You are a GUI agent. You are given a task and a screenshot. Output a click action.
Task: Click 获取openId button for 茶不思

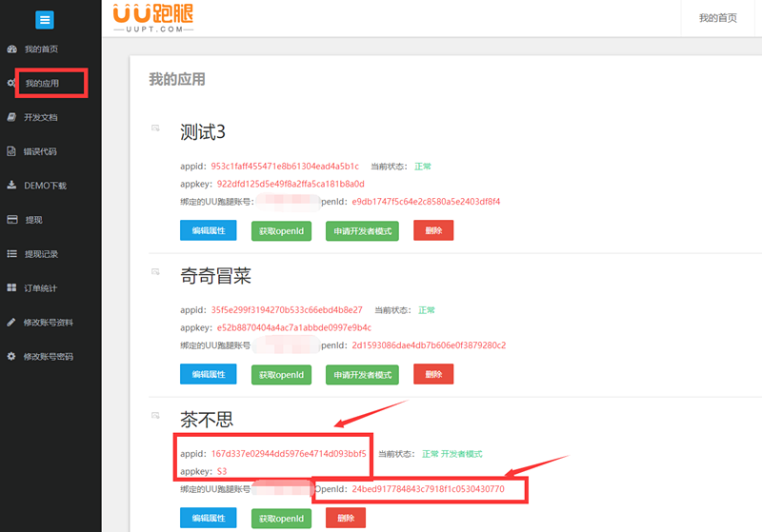[281, 519]
